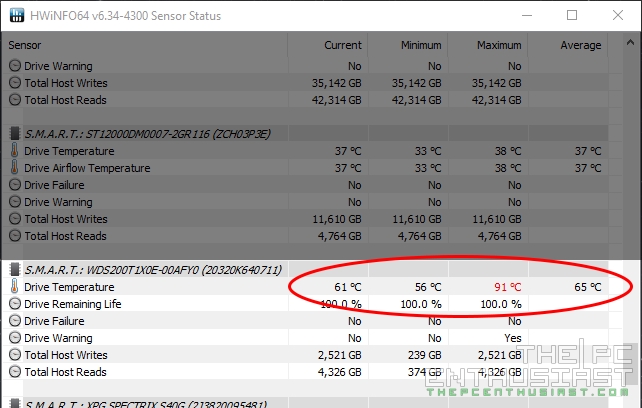
Task: Click the red 91 °C maximum temperature value
Action: point(508,287)
